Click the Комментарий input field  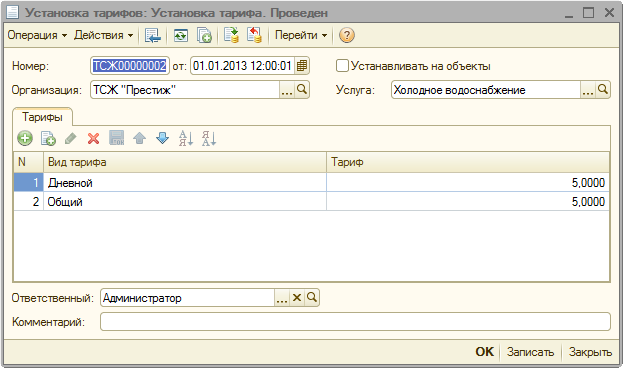click(x=355, y=322)
